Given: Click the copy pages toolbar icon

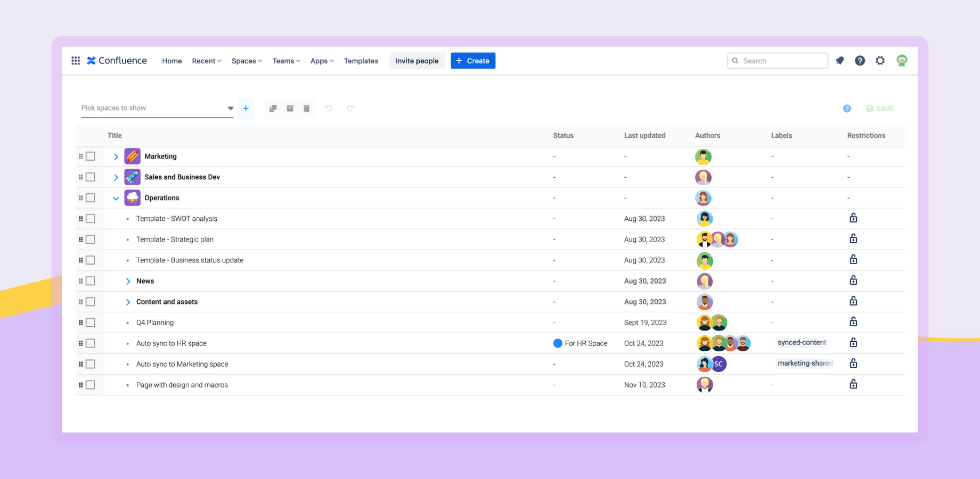Looking at the screenshot, I should (273, 109).
